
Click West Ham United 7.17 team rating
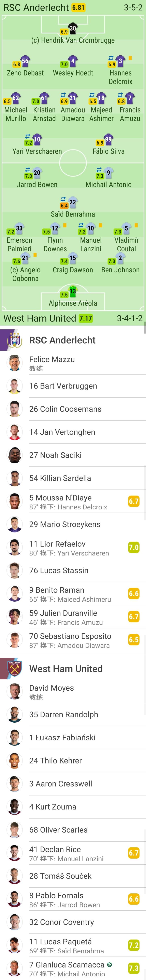tap(86, 318)
